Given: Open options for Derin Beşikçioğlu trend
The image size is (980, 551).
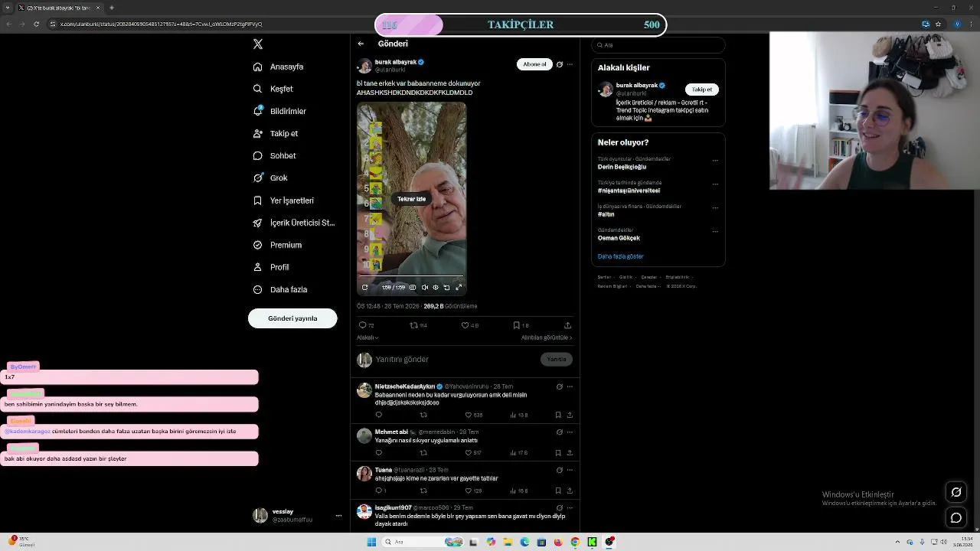Looking at the screenshot, I should point(715,161).
